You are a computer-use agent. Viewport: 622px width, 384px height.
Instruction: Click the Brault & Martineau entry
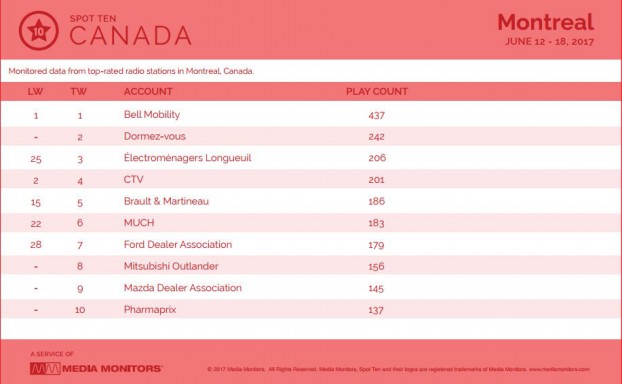(166, 201)
